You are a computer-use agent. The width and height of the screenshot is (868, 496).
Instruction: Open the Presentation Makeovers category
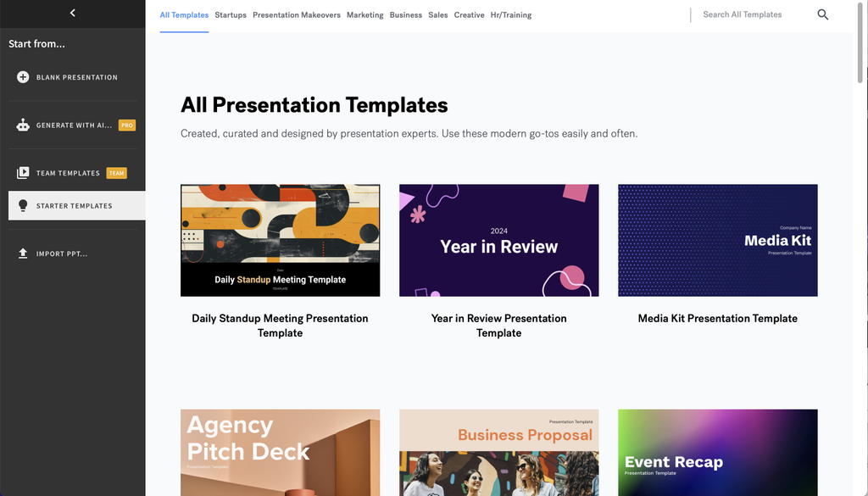(296, 14)
